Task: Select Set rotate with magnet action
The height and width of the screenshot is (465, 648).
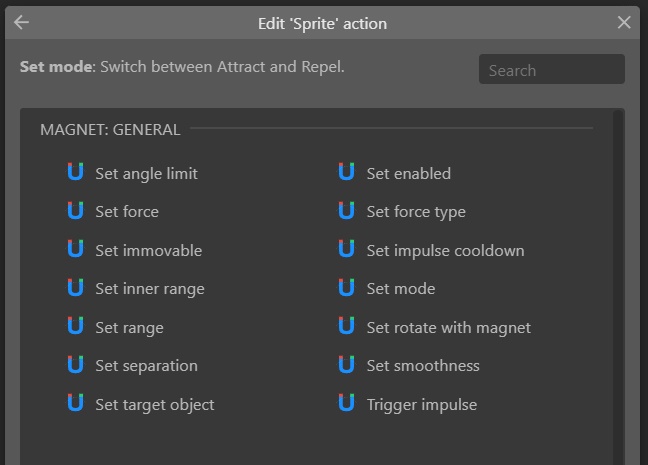Action: coord(448,327)
